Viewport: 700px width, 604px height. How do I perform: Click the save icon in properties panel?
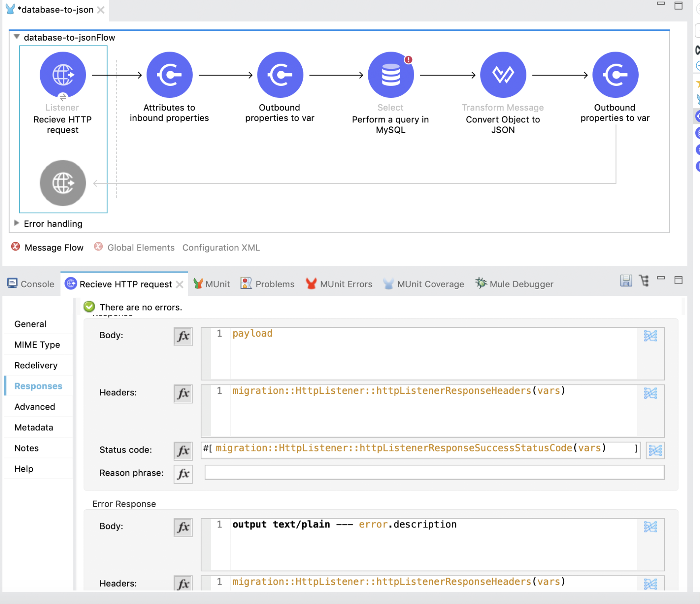[626, 281]
